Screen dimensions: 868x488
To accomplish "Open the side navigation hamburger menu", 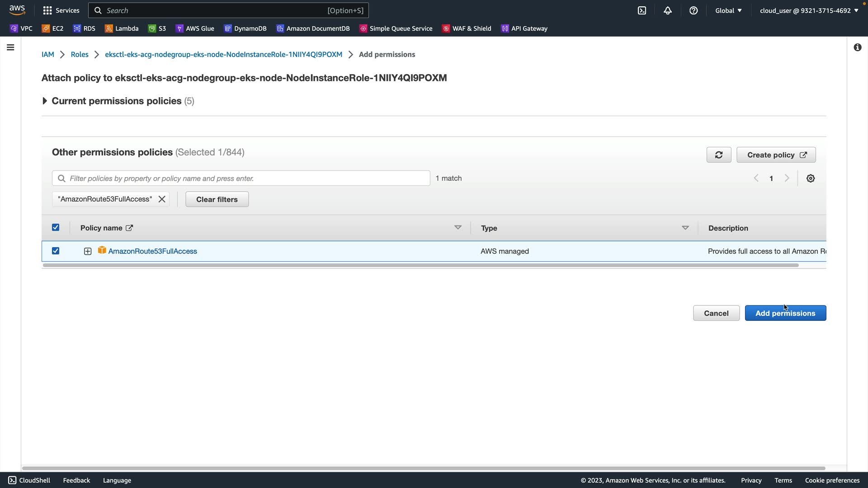I will tap(10, 47).
